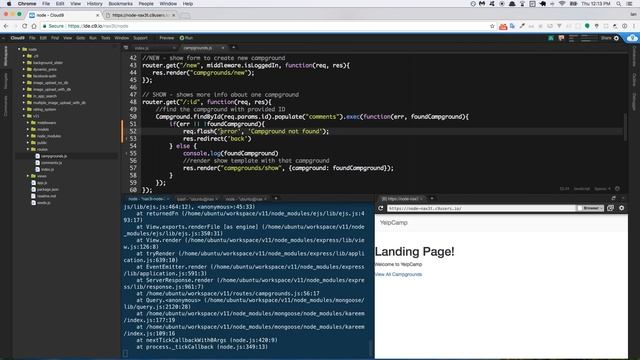Click the Workspace side panel tab
640x360 pixels.
(6, 56)
